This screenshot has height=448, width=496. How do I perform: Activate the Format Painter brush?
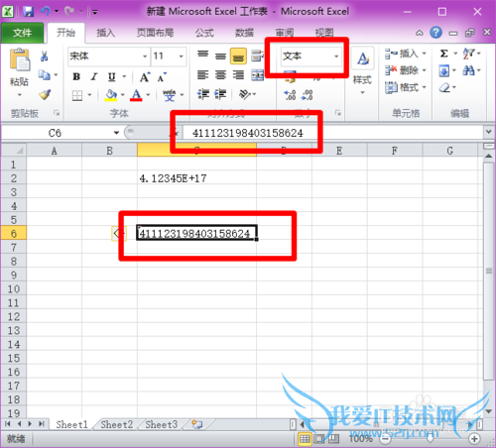point(45,94)
